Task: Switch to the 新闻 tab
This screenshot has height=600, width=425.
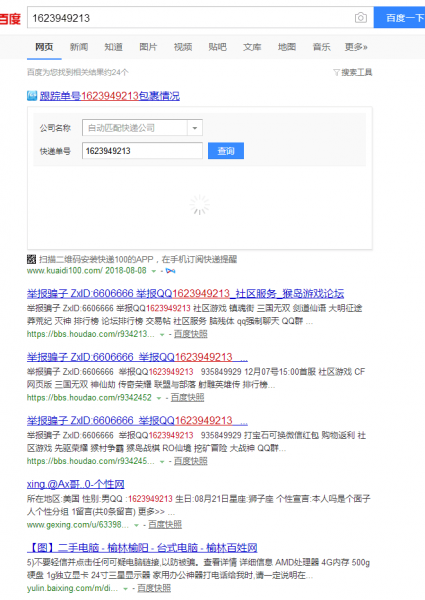Action: click(79, 47)
